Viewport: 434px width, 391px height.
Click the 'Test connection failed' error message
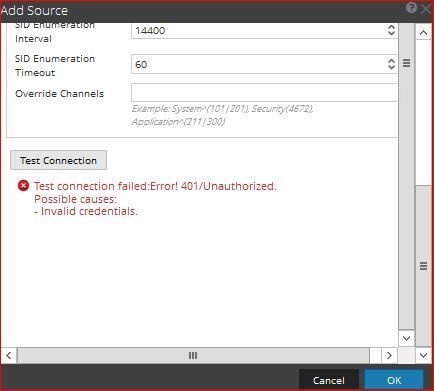(x=155, y=186)
